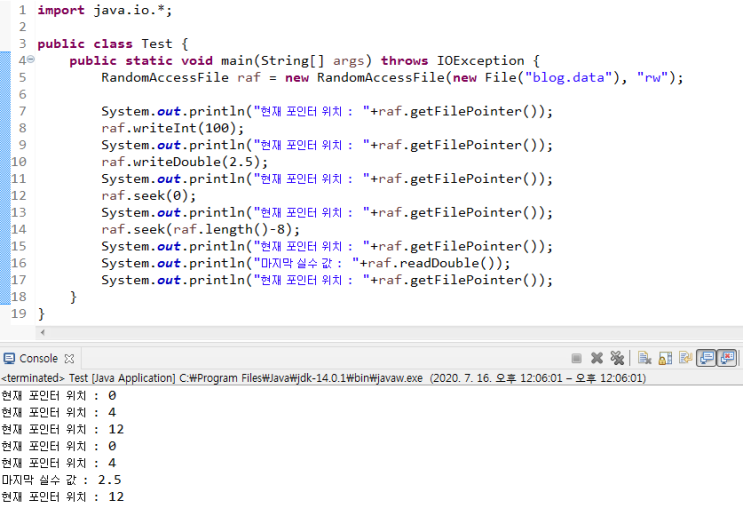Collapse the main method fold at line 4
This screenshot has height=508, width=743.
coord(30,61)
